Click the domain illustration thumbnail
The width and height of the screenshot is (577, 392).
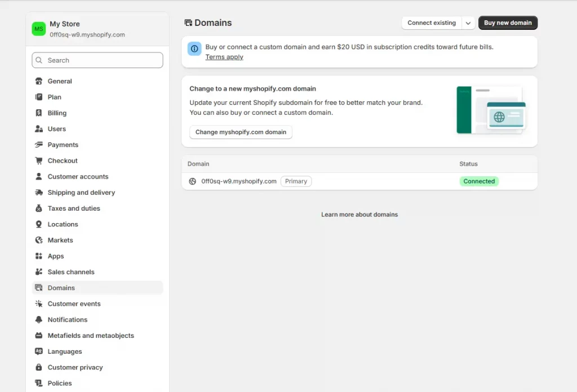[x=491, y=110]
